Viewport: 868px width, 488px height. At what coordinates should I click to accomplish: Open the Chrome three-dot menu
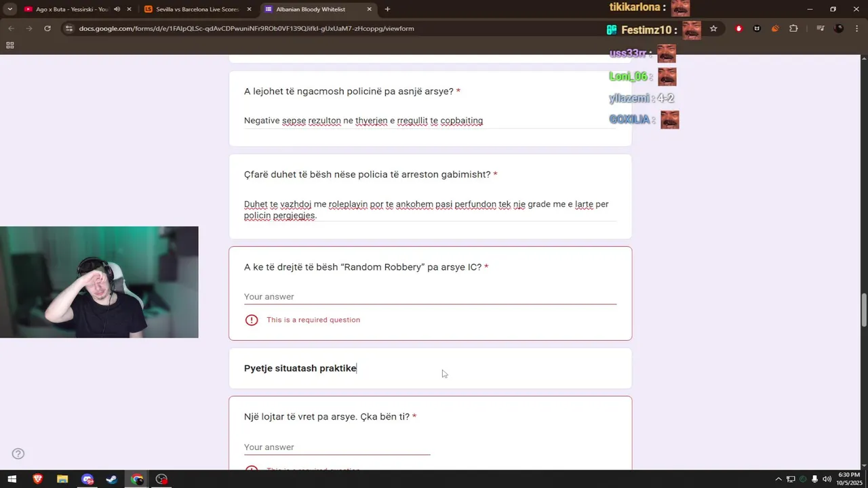(857, 28)
